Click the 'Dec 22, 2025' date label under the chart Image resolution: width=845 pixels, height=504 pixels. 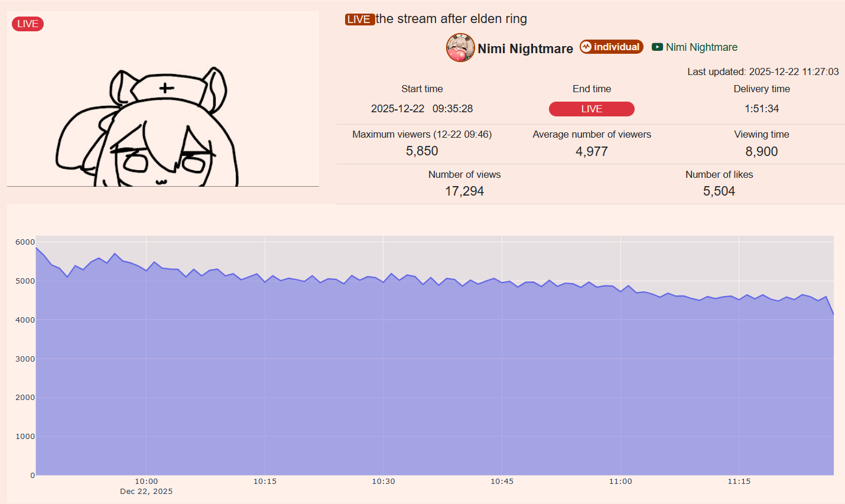tap(147, 492)
